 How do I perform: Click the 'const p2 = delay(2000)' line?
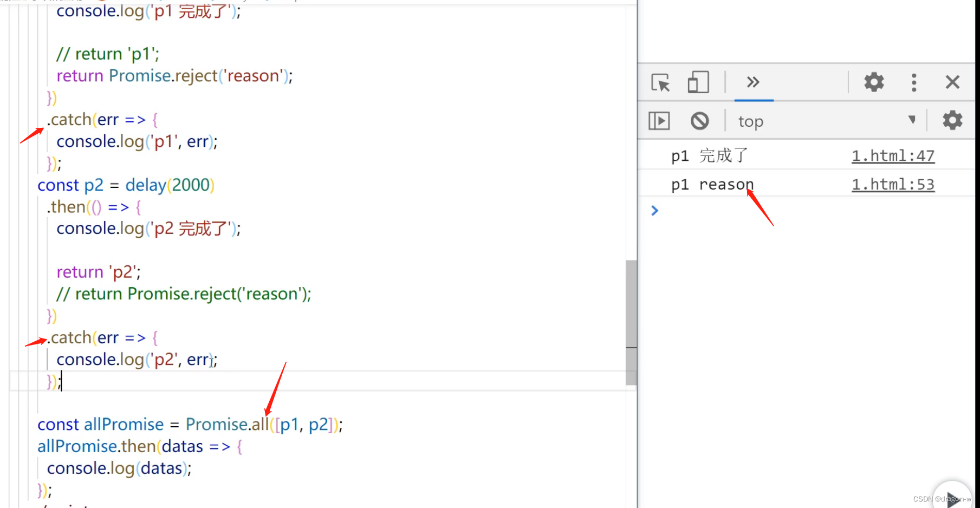coord(126,185)
